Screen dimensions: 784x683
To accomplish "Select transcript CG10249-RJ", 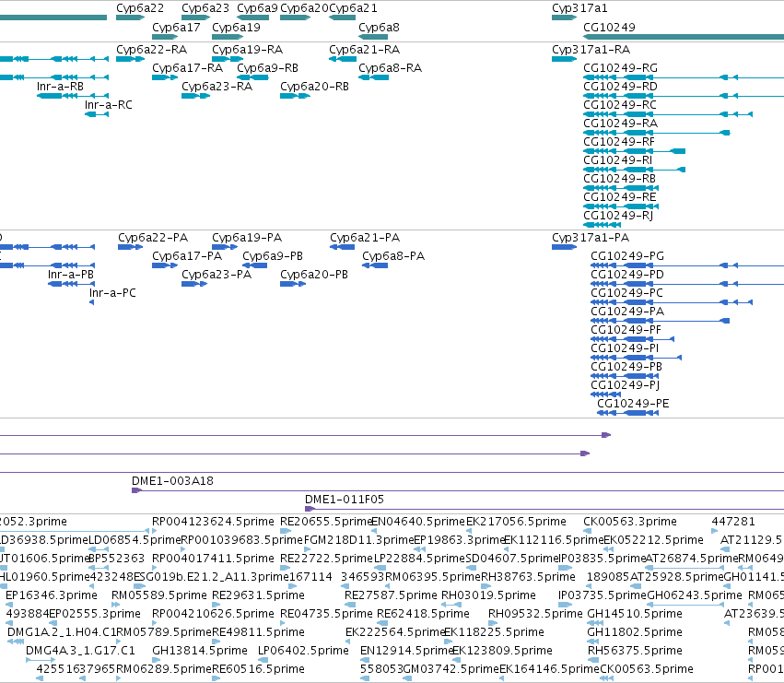I will [x=602, y=225].
